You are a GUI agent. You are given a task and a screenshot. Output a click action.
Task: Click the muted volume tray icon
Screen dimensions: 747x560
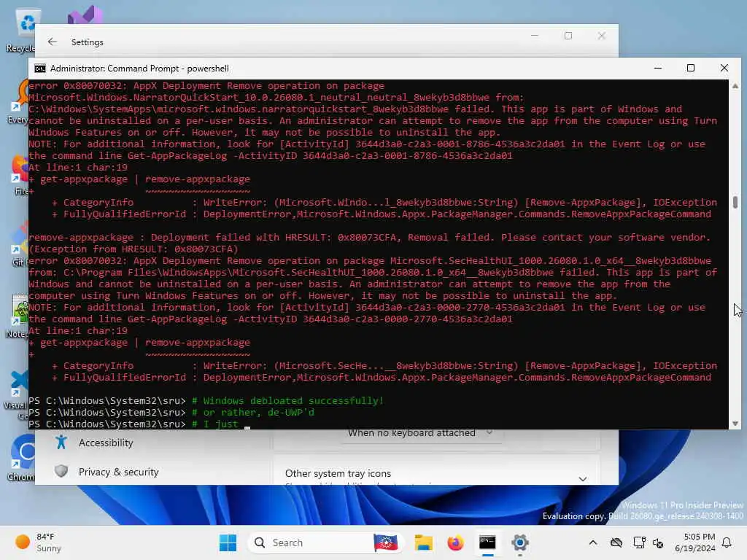coord(658,542)
